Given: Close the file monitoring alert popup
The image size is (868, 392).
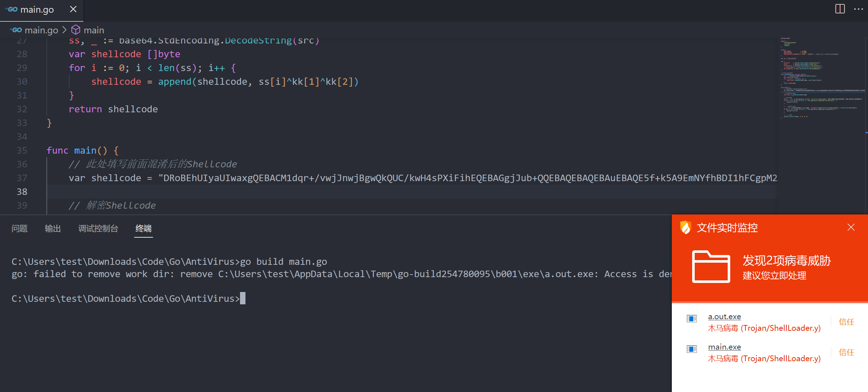Looking at the screenshot, I should (x=851, y=227).
